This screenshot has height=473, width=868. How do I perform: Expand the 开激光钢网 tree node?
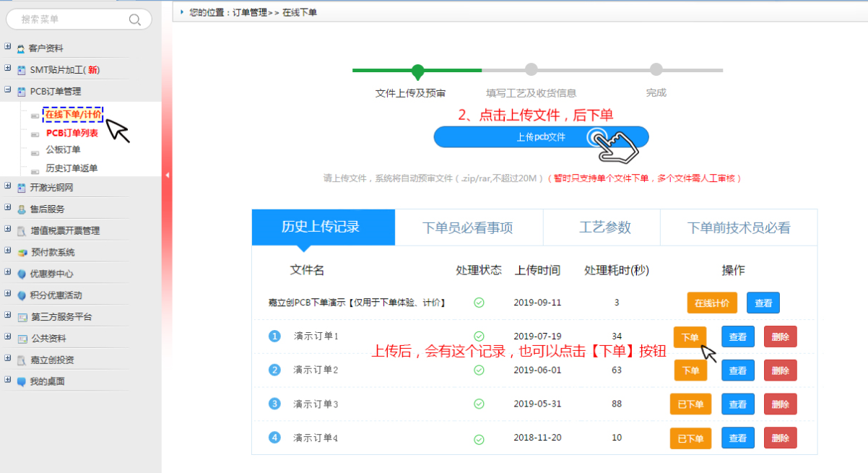[7, 186]
